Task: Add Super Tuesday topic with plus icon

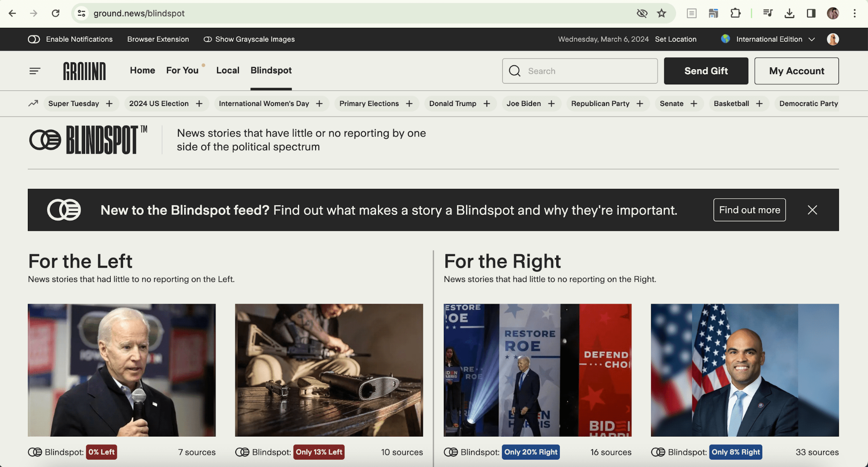Action: tap(109, 104)
